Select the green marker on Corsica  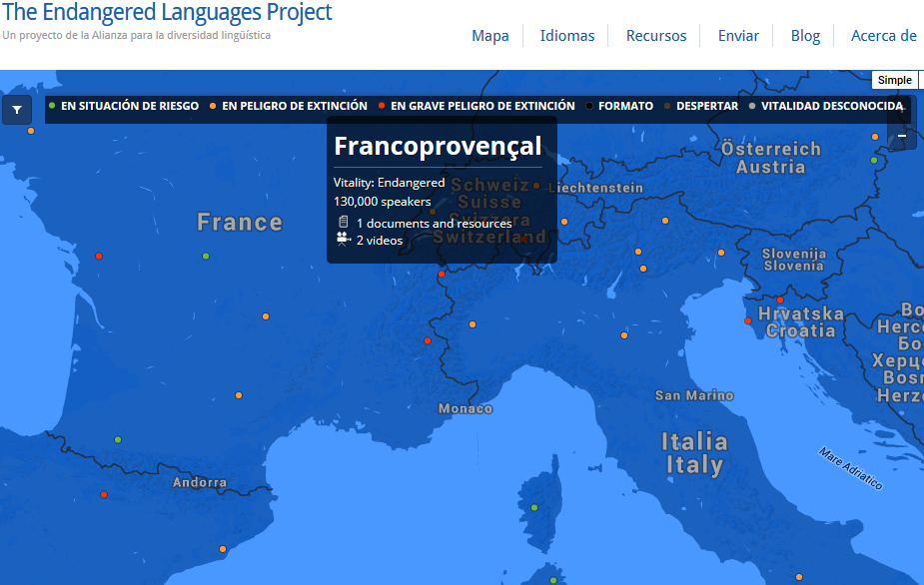coord(534,507)
